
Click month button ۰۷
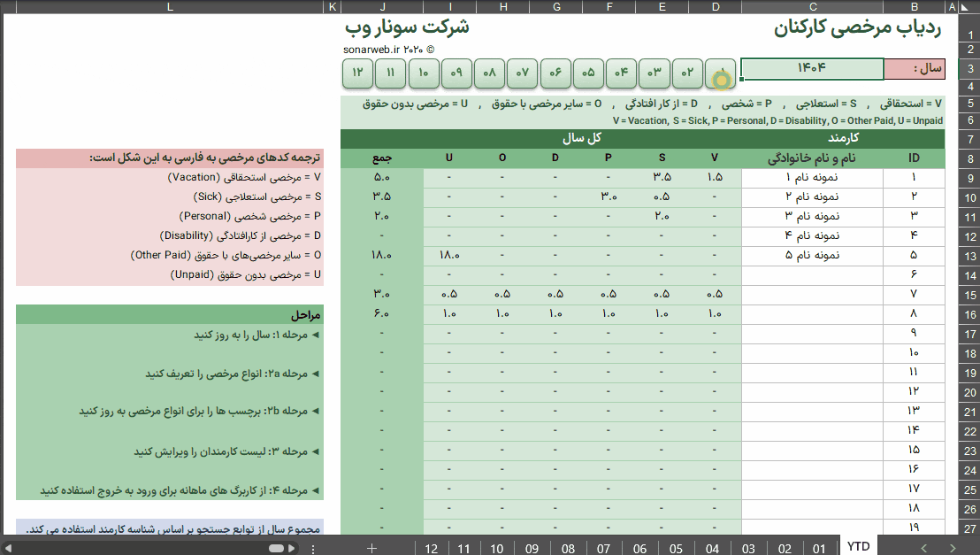click(x=523, y=73)
